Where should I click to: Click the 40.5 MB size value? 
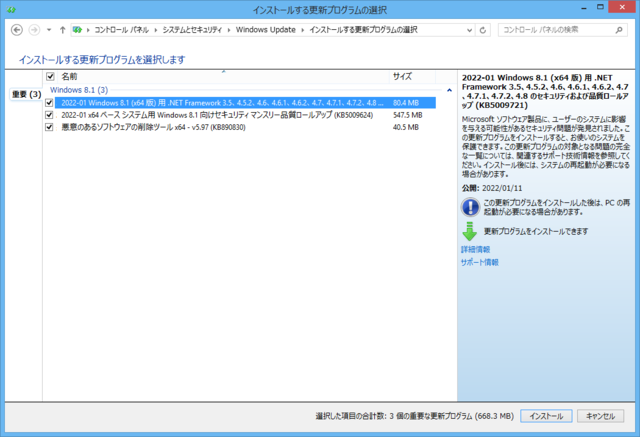406,127
